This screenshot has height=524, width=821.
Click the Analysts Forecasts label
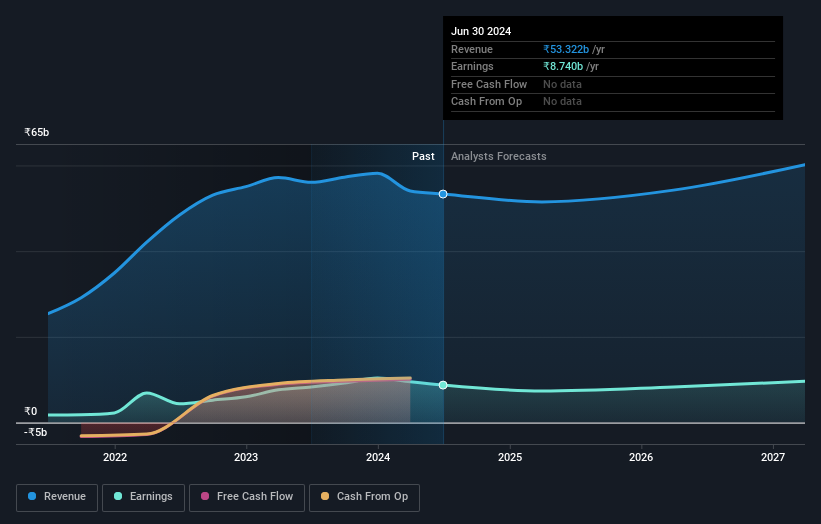click(x=498, y=157)
